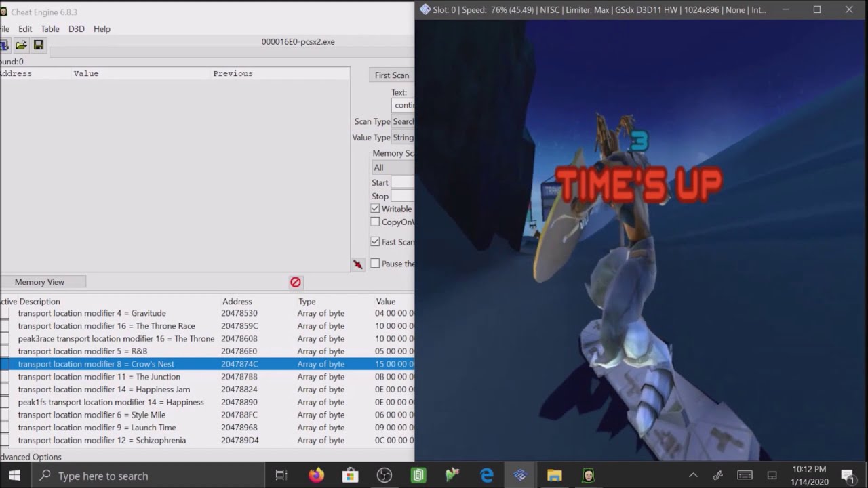
Task: Open OBS Studio from the taskbar
Action: tap(384, 476)
